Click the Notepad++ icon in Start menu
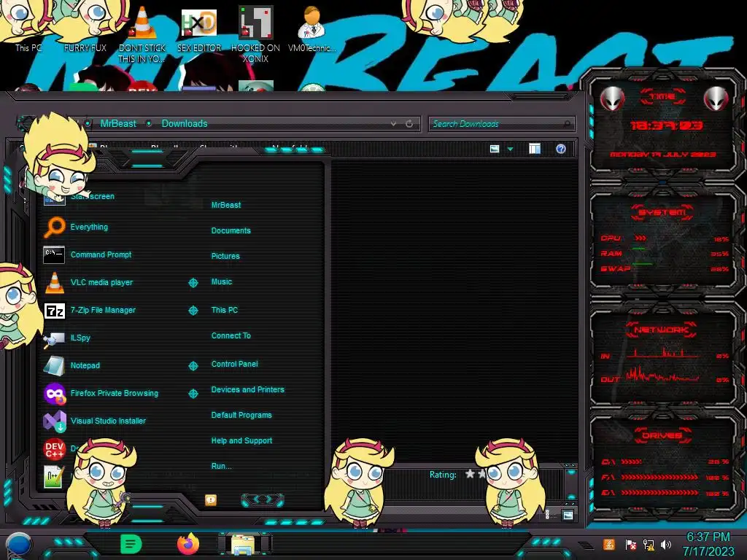 [53, 476]
